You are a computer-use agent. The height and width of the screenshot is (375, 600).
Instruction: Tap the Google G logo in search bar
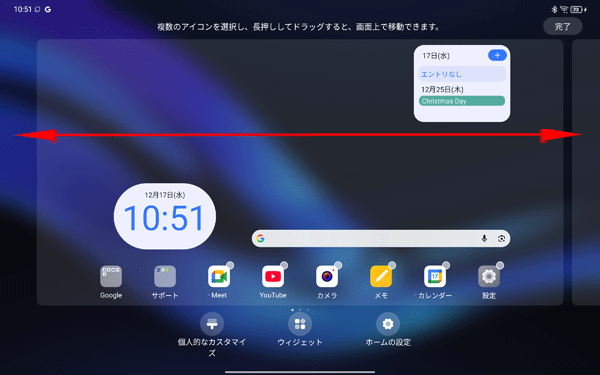(x=261, y=238)
